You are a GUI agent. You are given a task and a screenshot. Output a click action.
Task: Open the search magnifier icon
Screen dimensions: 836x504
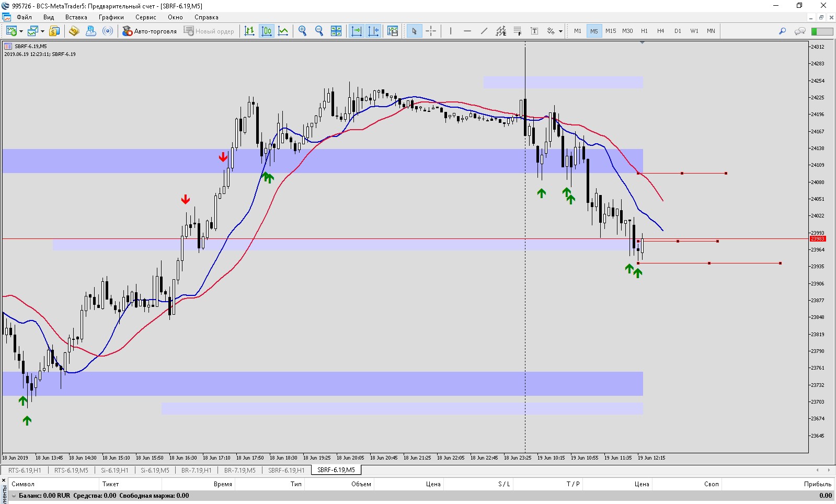tap(782, 31)
